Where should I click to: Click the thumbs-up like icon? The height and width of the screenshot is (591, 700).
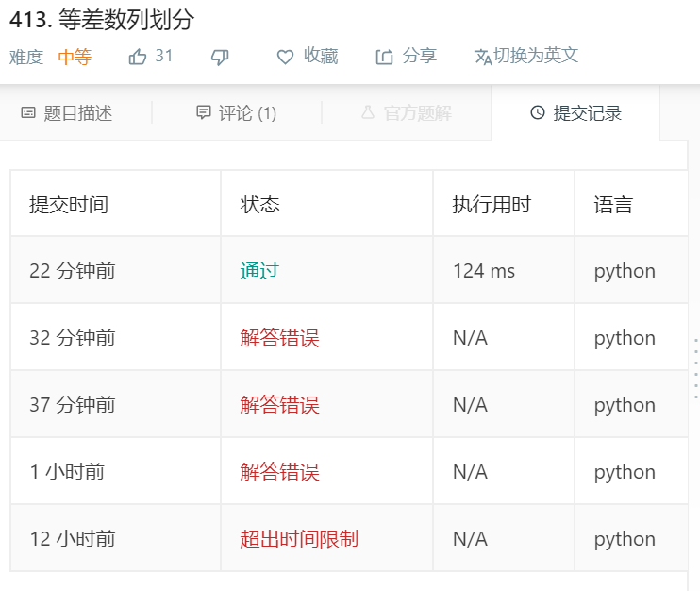pyautogui.click(x=138, y=57)
